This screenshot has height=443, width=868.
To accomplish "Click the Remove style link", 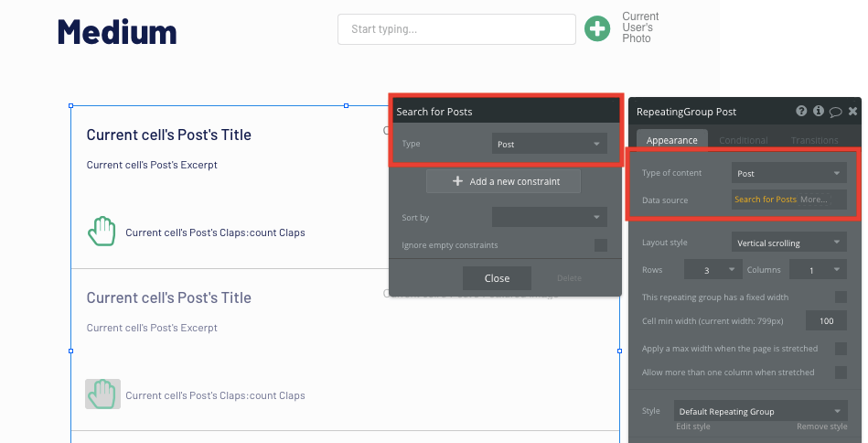I will click(822, 427).
